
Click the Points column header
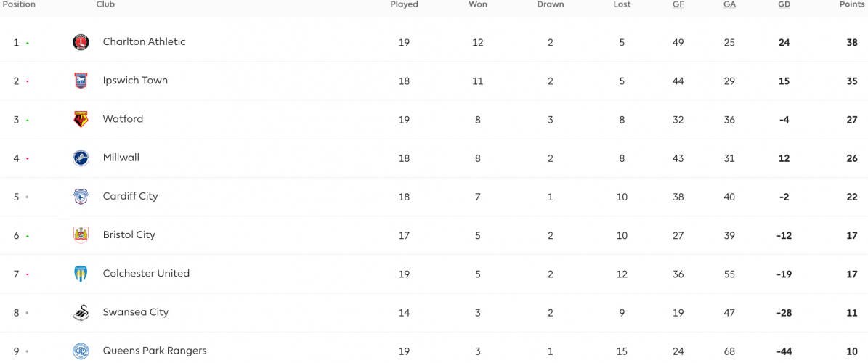click(852, 4)
